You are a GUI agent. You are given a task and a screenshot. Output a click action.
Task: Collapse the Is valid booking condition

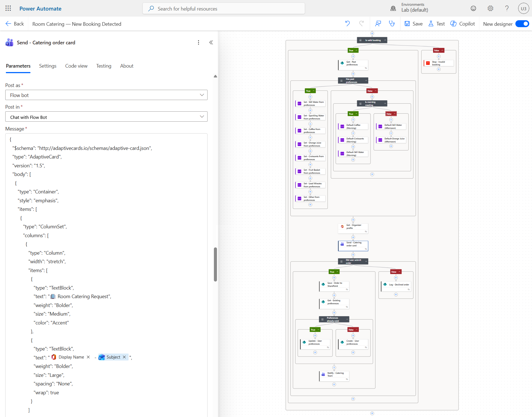tap(385, 40)
